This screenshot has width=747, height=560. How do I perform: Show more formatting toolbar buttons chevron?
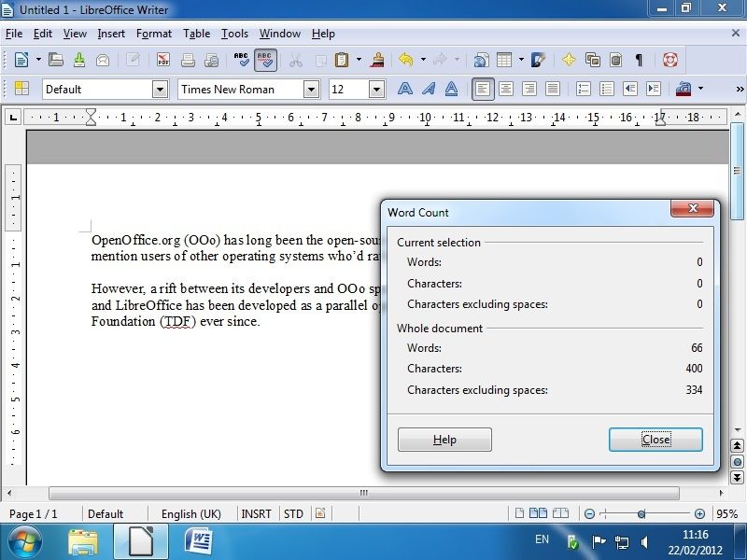coord(740,89)
